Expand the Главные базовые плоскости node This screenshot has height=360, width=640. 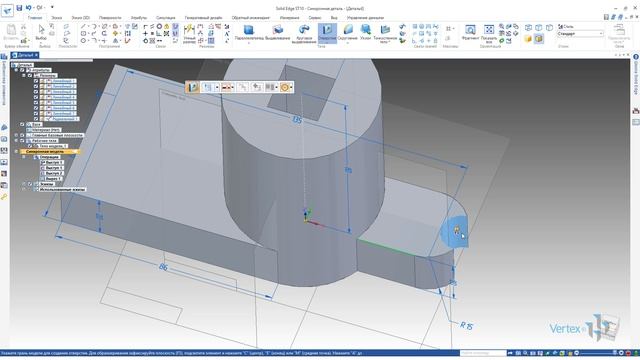[17, 135]
